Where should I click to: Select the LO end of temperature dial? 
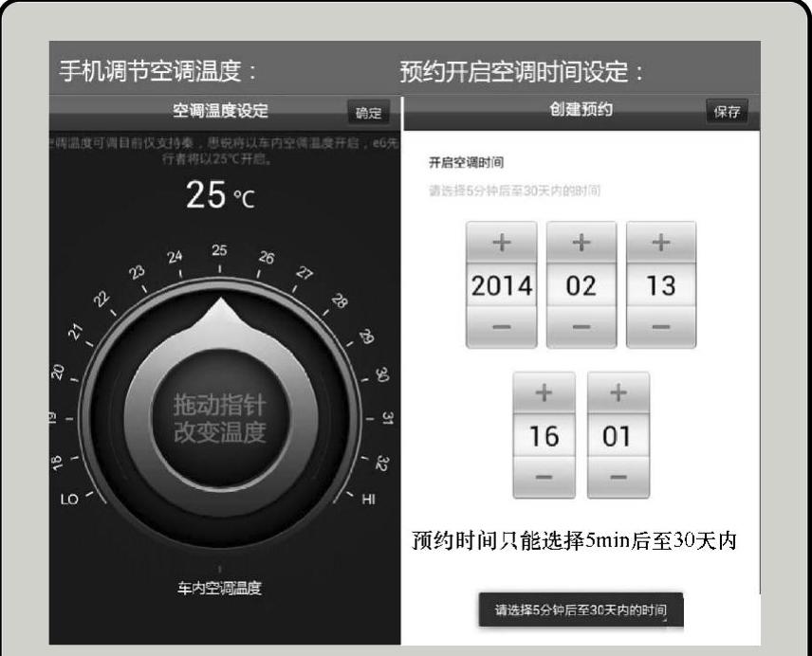coord(69,499)
